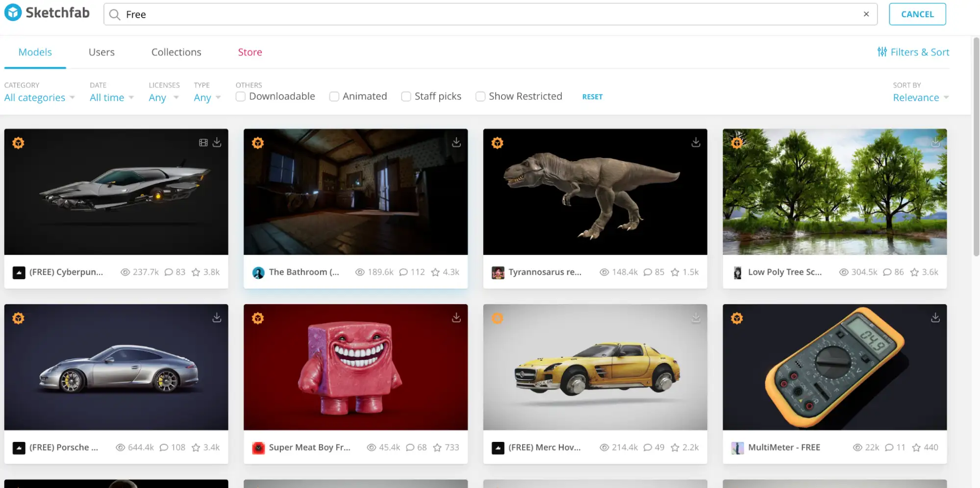The width and height of the screenshot is (980, 488).
Task: Expand the All categories dropdown
Action: 39,98
